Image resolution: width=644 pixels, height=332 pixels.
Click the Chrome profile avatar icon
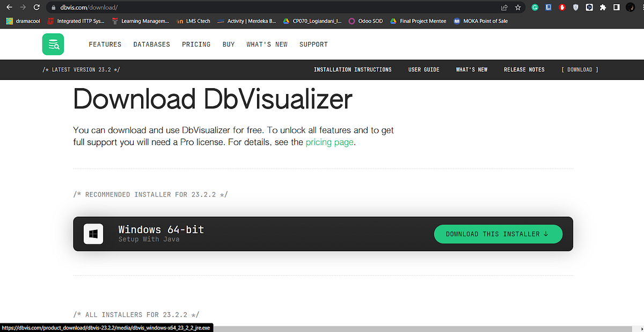click(630, 7)
